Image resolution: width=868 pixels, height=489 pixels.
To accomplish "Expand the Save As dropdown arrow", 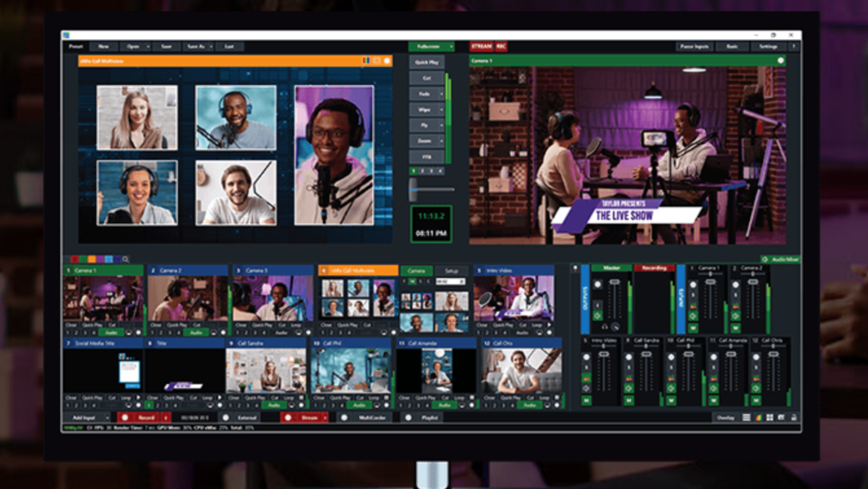I will tap(211, 46).
